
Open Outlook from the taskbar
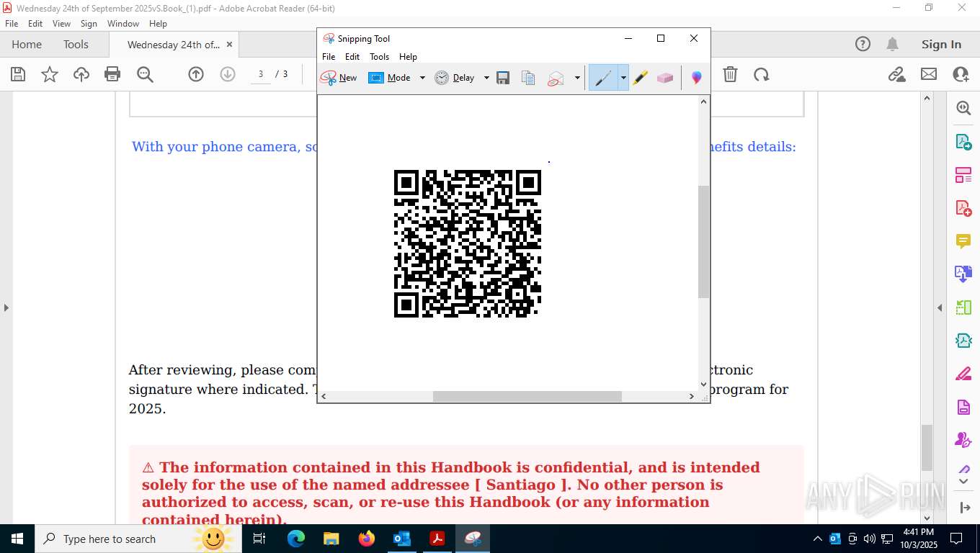[x=401, y=539]
